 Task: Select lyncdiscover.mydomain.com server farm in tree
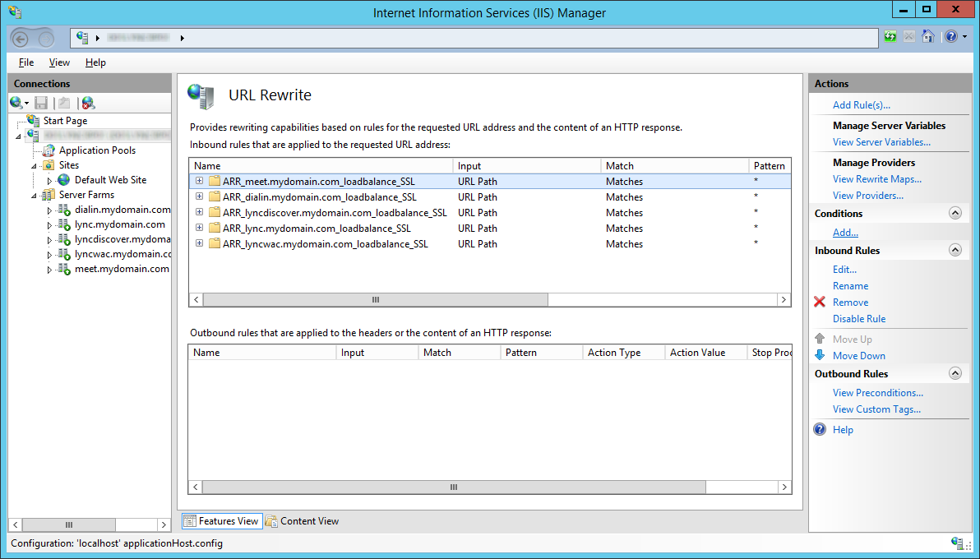pyautogui.click(x=122, y=239)
